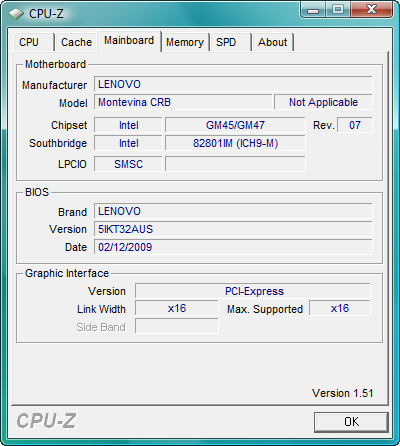This screenshot has height=446, width=400.
Task: Click the empty Side Band field
Action: pyautogui.click(x=177, y=326)
